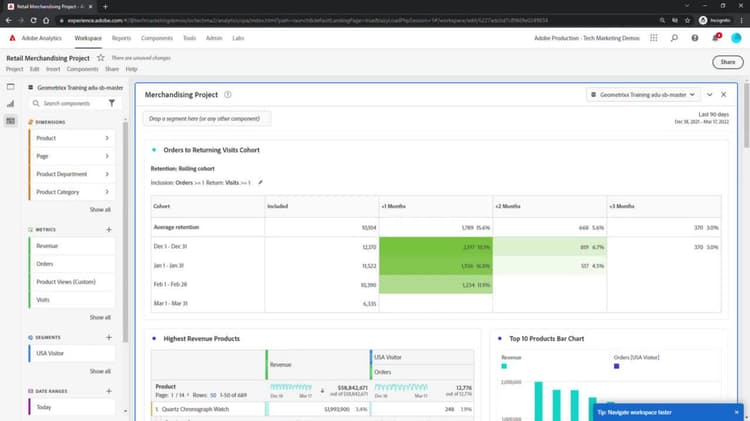This screenshot has width=750, height=421.
Task: Click the Merchandising Project info icon
Action: point(228,95)
